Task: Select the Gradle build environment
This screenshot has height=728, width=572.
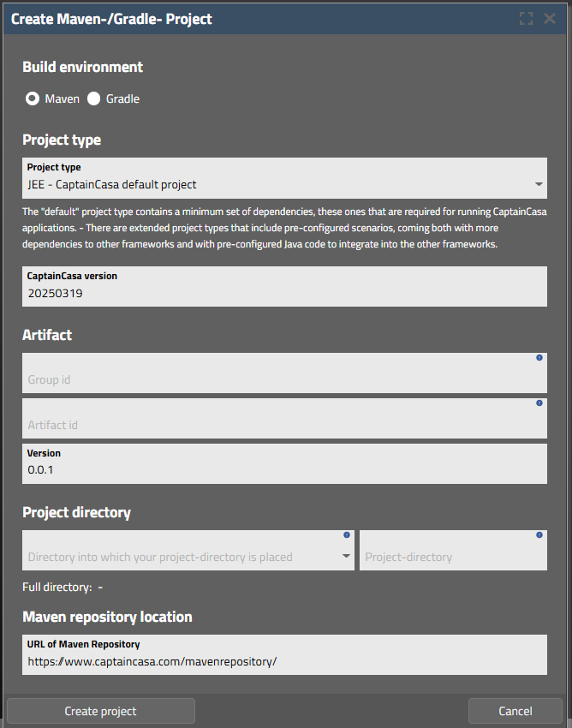Action: click(94, 98)
